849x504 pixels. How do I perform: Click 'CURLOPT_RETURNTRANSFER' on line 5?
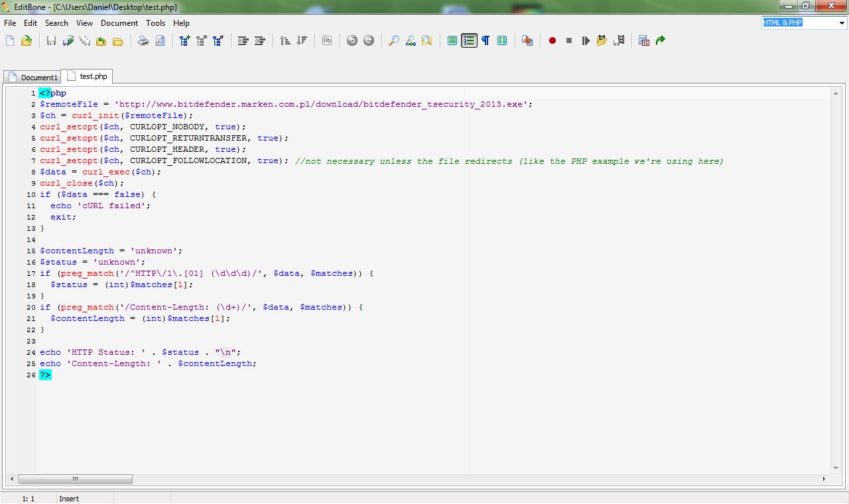coord(188,138)
